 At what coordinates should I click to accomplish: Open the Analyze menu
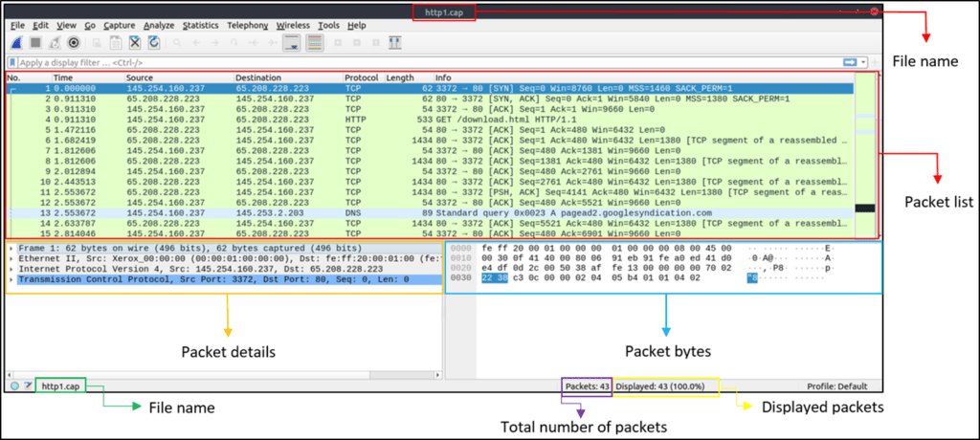coord(160,26)
